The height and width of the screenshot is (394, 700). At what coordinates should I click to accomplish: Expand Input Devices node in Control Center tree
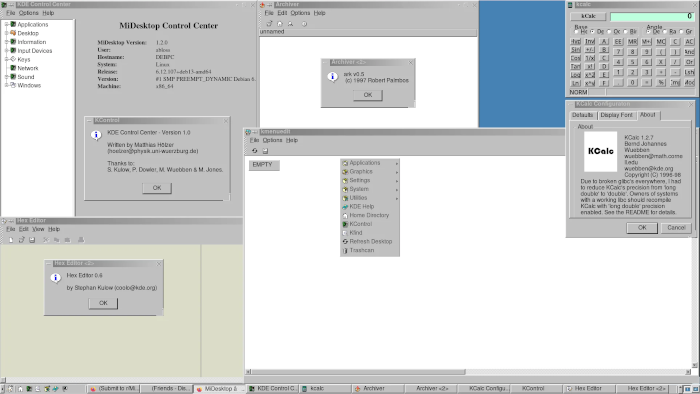(x=7, y=50)
